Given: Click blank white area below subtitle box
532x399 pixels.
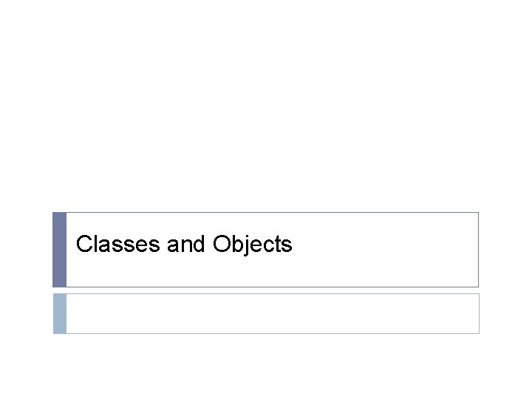Looking at the screenshot, I should [266, 366].
